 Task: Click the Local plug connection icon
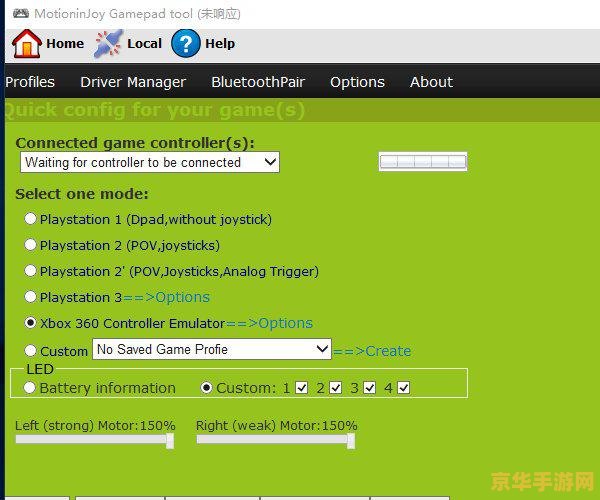click(109, 44)
